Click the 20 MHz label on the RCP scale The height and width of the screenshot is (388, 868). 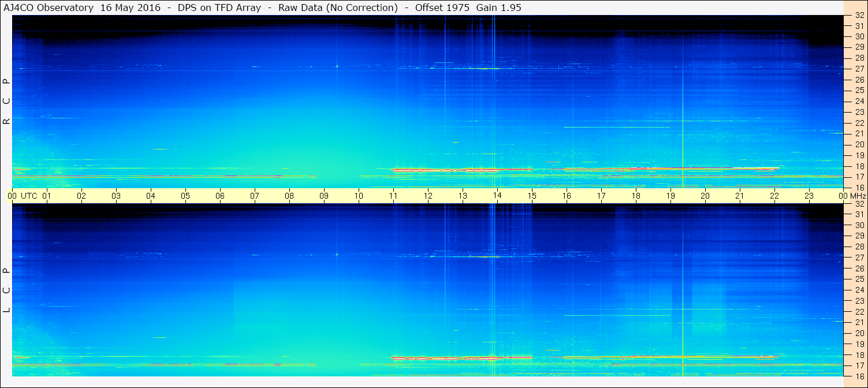859,144
